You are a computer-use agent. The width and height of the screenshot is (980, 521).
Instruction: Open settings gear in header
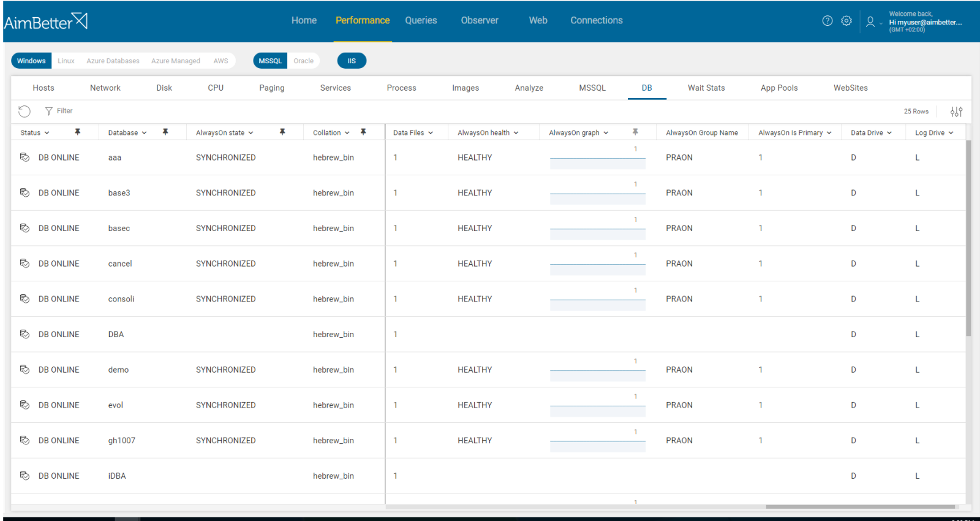click(x=846, y=21)
